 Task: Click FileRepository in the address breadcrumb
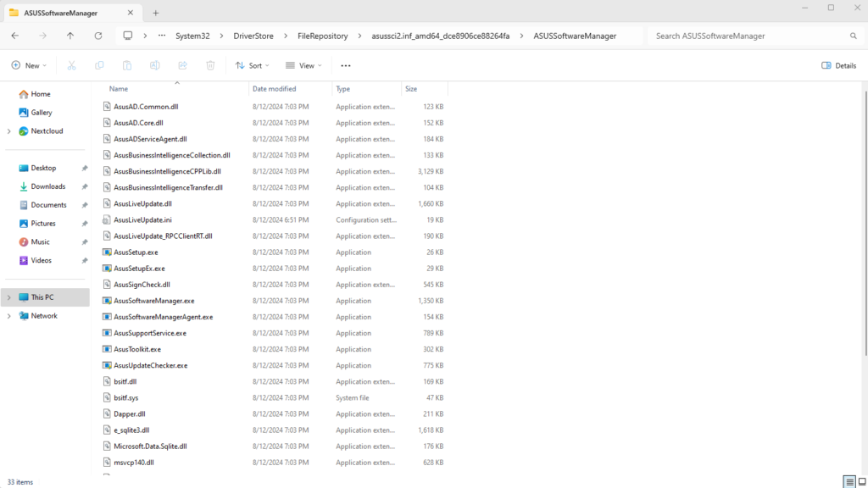tap(322, 36)
